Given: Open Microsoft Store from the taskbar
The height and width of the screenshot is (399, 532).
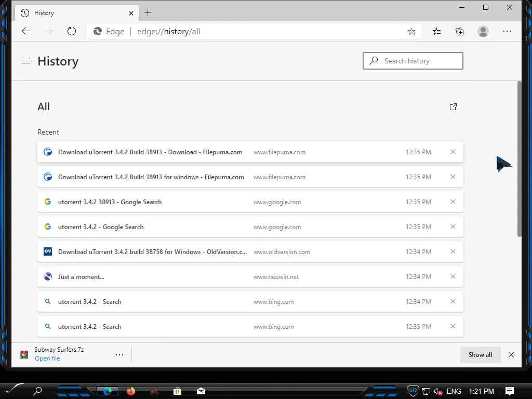Looking at the screenshot, I should point(177,391).
